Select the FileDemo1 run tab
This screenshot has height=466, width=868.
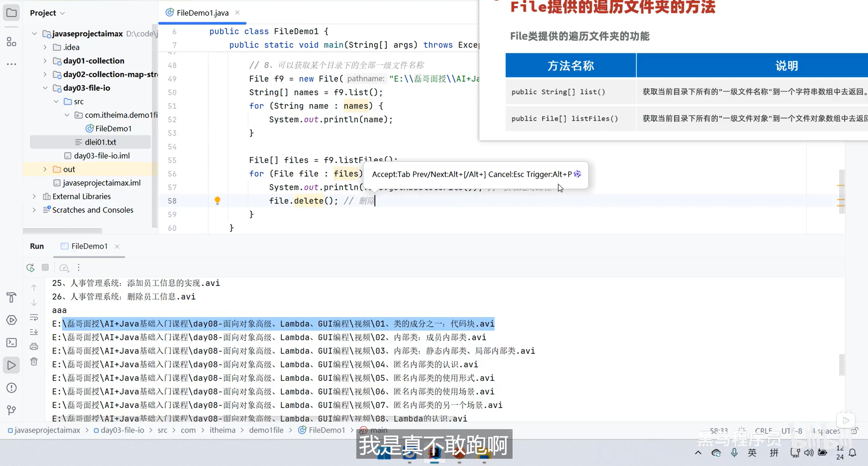point(89,246)
